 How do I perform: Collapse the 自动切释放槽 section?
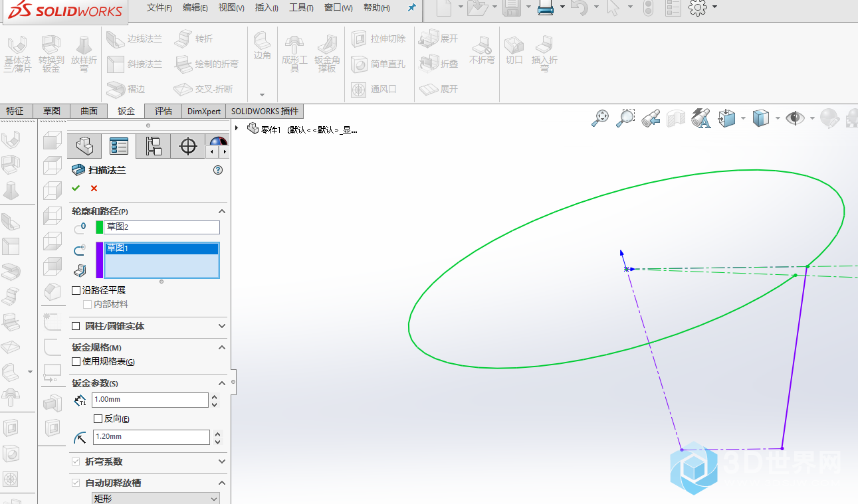click(x=222, y=483)
